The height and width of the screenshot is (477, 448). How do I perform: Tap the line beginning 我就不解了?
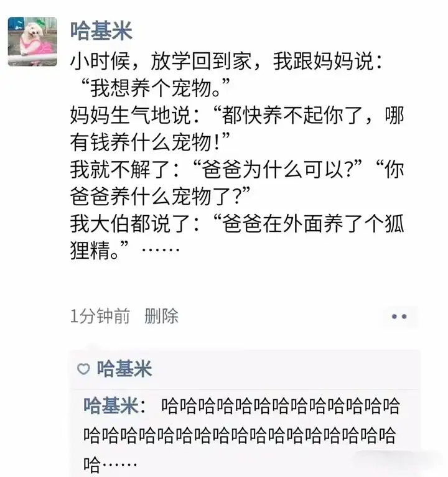pos(238,169)
